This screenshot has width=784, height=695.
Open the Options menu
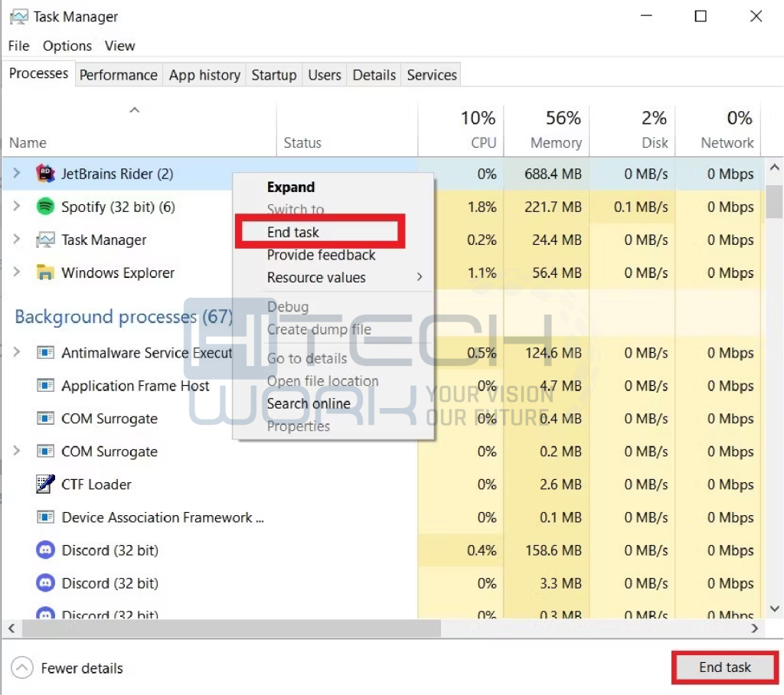[x=67, y=46]
